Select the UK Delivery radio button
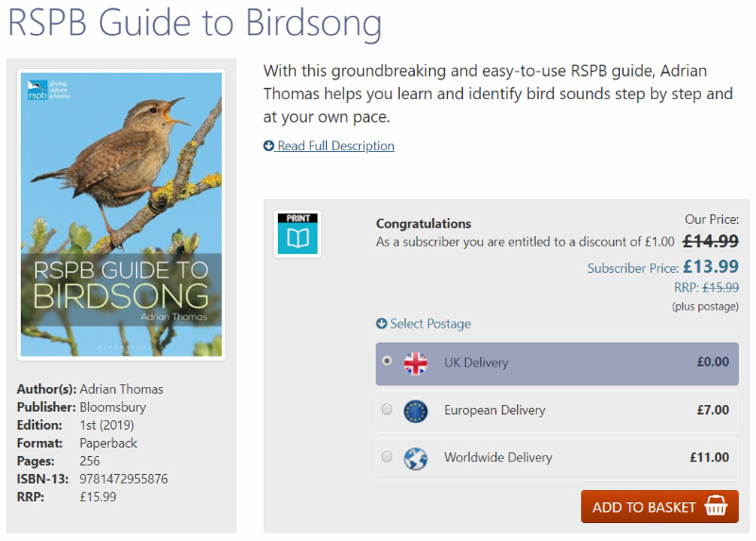 click(x=387, y=361)
